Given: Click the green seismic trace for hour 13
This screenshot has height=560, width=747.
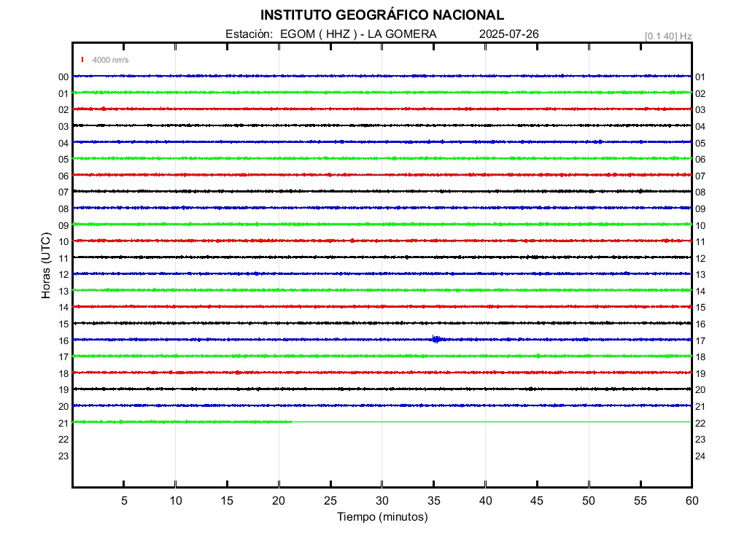Looking at the screenshot, I should [x=382, y=290].
